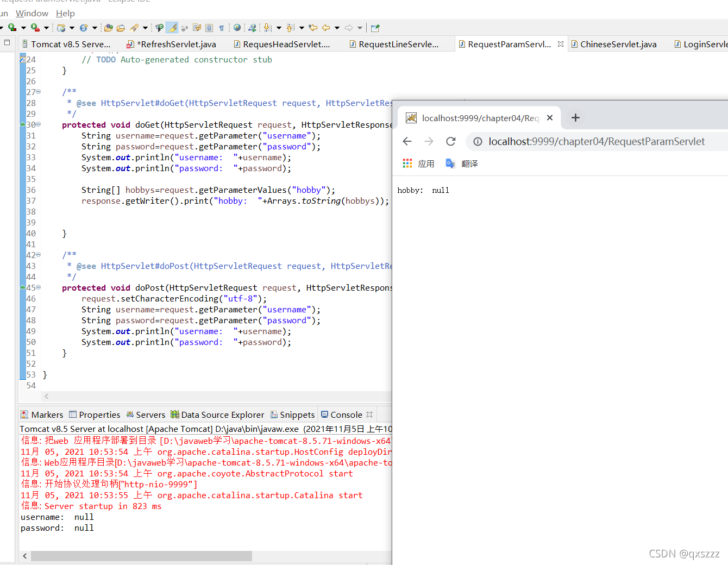The width and height of the screenshot is (728, 565).
Task: Open the Help menu
Action: pos(65,13)
